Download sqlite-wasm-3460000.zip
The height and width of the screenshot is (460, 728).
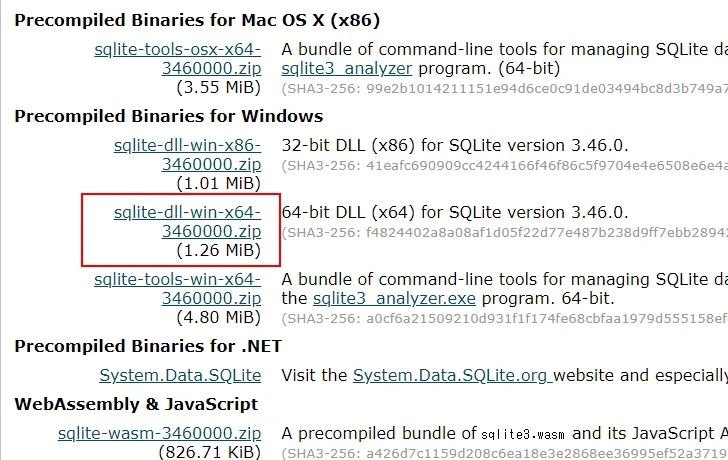point(159,434)
